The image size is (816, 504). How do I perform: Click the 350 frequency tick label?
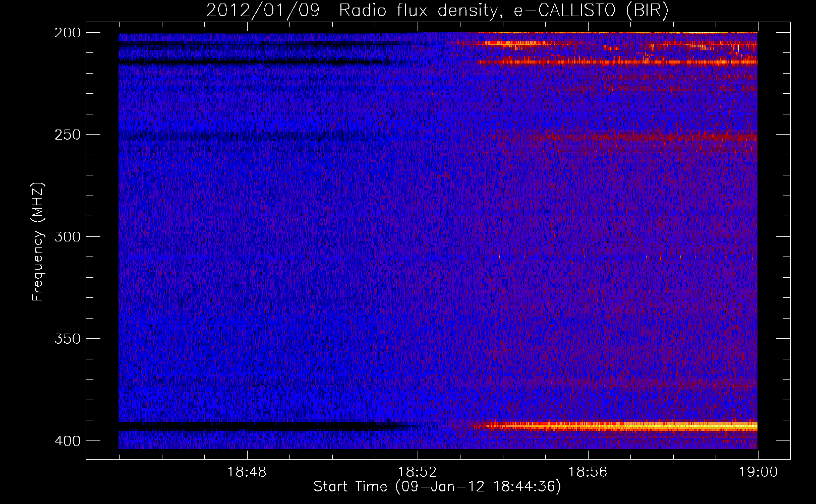click(x=68, y=339)
